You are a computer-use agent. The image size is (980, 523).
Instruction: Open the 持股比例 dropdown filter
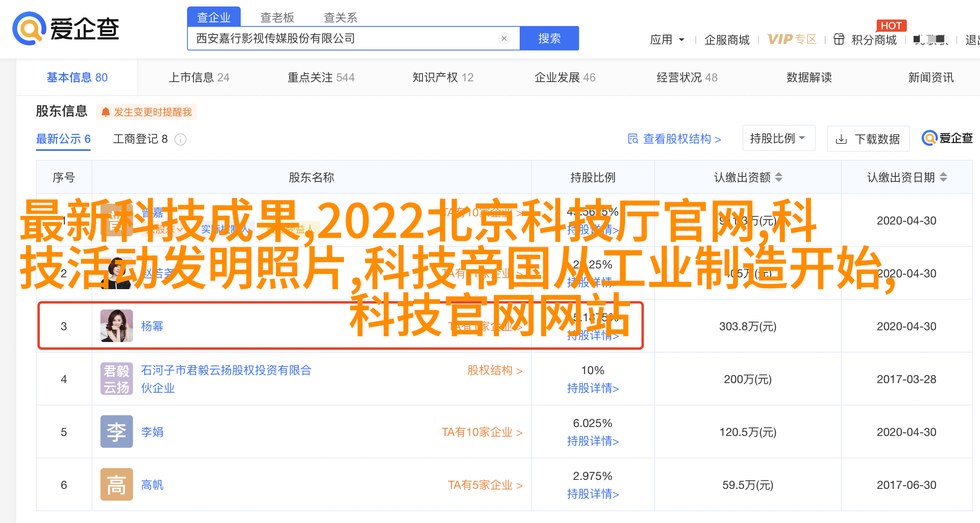click(779, 138)
